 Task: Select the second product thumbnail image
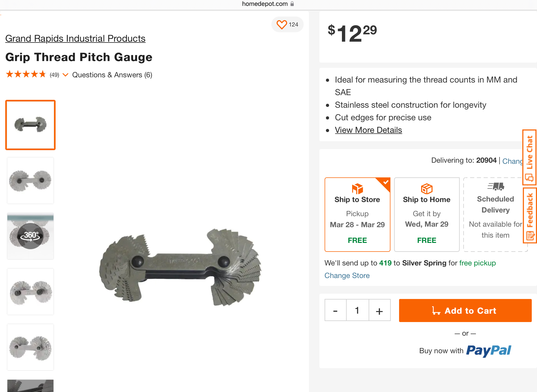click(30, 181)
